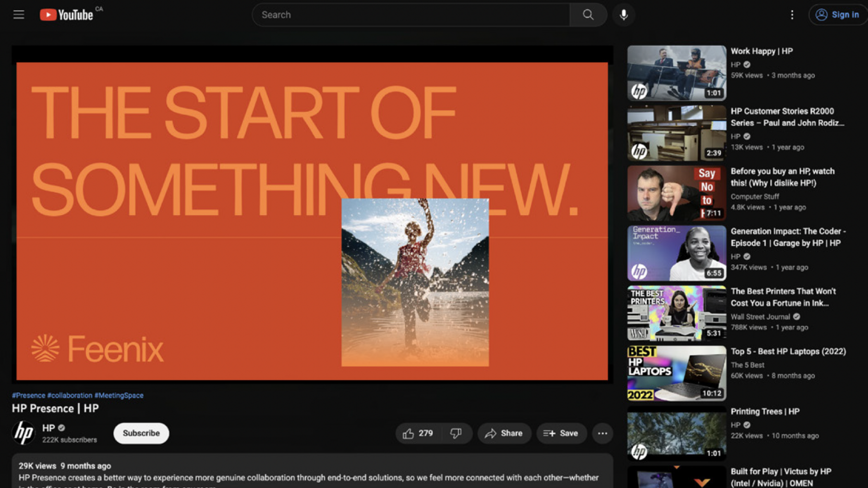Click 'The Best Printers That Won't Cost' title
Image resolution: width=868 pixels, height=488 pixels.
[x=783, y=297]
